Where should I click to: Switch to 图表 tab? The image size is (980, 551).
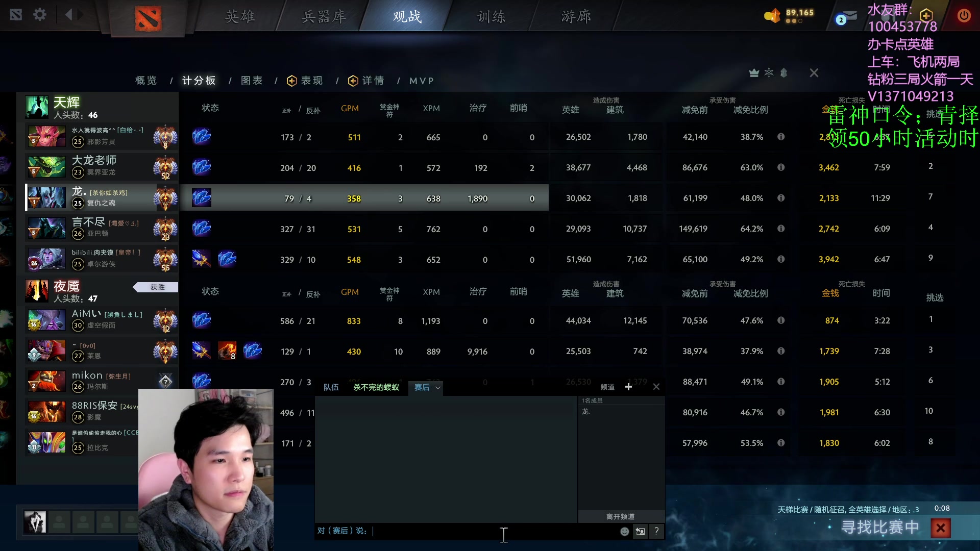252,81
